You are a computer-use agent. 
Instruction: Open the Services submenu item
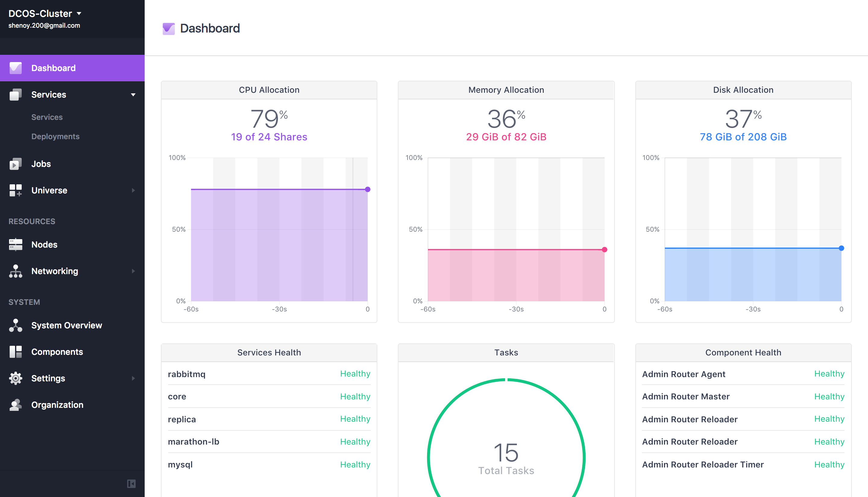47,117
